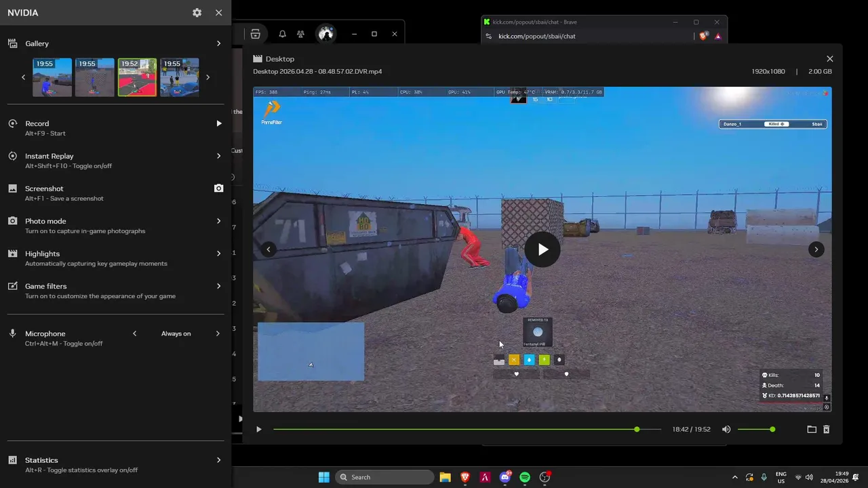
Task: Play the video with center play button
Action: [542, 249]
